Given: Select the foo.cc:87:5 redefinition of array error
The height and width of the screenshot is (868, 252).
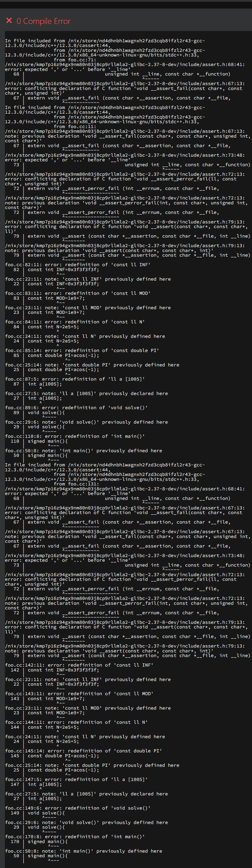Looking at the screenshot, I should click(75, 379).
